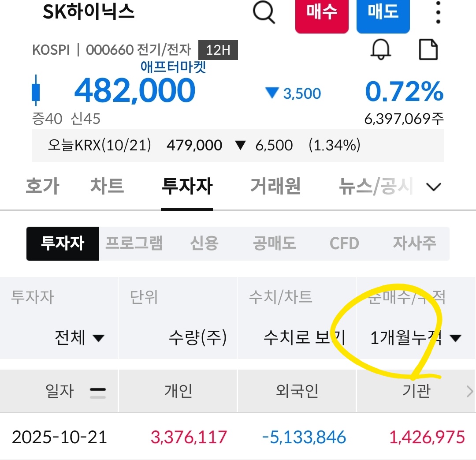
Task: Tap the 2025-10-21 data row
Action: pos(238,437)
